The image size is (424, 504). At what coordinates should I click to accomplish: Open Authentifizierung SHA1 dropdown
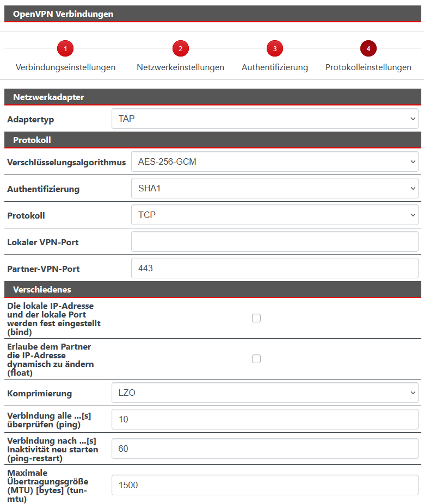274,188
